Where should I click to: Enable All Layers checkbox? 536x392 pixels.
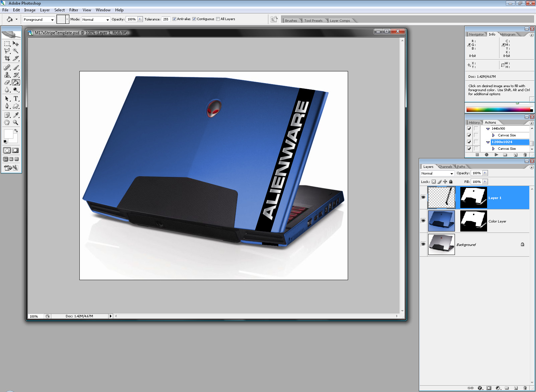click(x=218, y=19)
